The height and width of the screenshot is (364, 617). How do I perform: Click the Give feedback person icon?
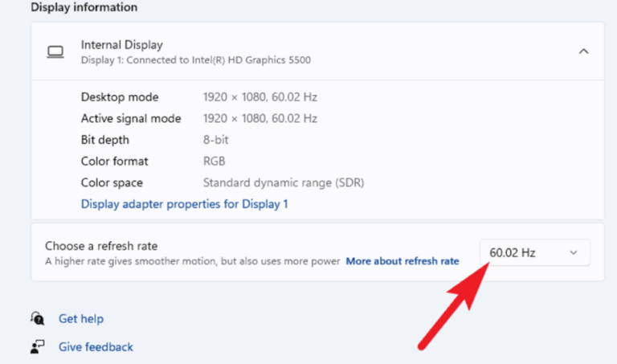[x=38, y=346]
